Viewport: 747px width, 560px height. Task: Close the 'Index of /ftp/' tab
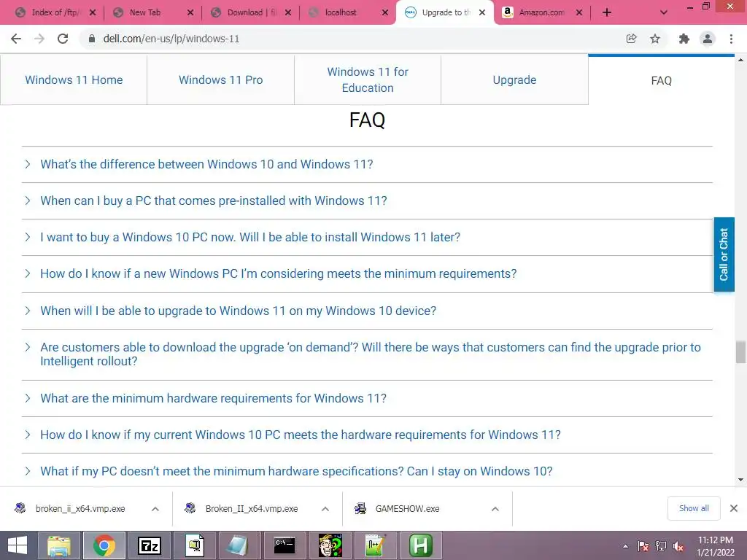coord(93,12)
